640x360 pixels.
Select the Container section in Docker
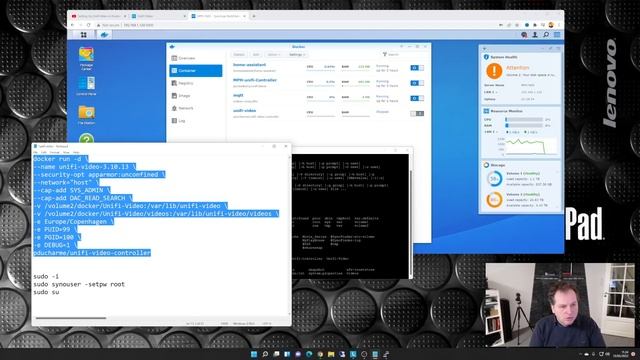(196, 71)
